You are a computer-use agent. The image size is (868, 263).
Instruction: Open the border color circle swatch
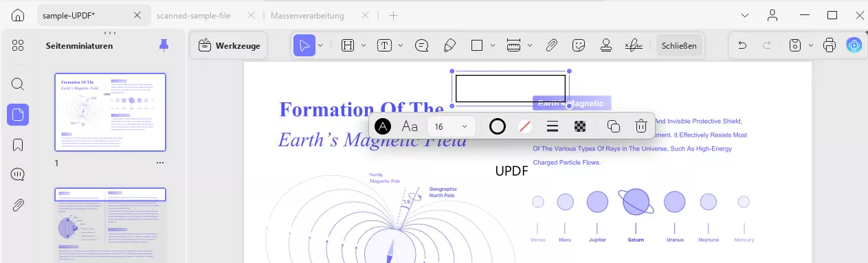coord(498,126)
